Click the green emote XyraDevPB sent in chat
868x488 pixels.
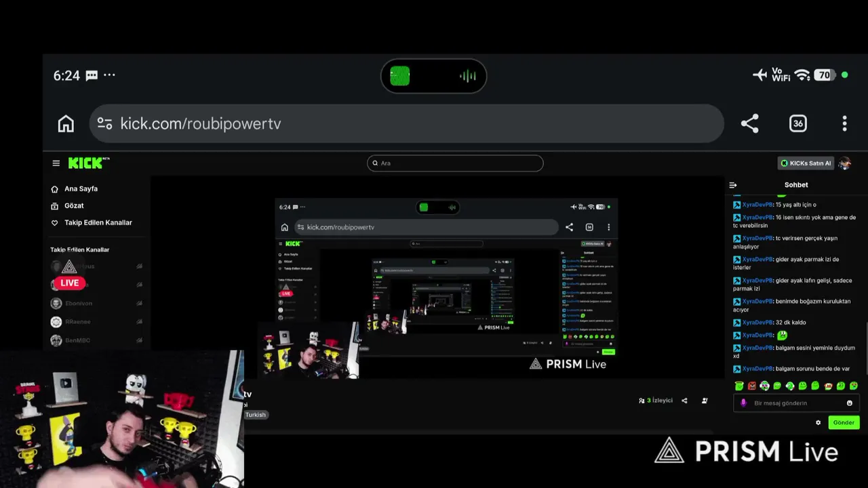click(782, 335)
